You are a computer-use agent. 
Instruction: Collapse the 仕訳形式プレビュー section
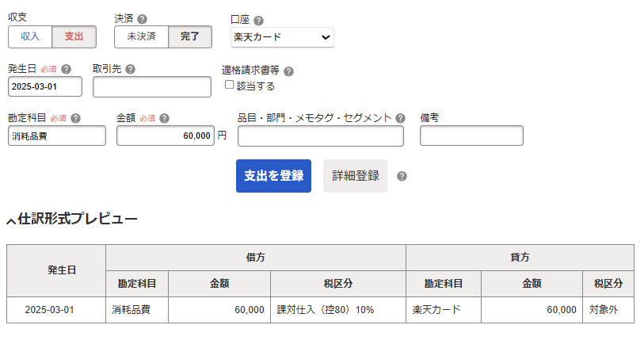(x=72, y=219)
